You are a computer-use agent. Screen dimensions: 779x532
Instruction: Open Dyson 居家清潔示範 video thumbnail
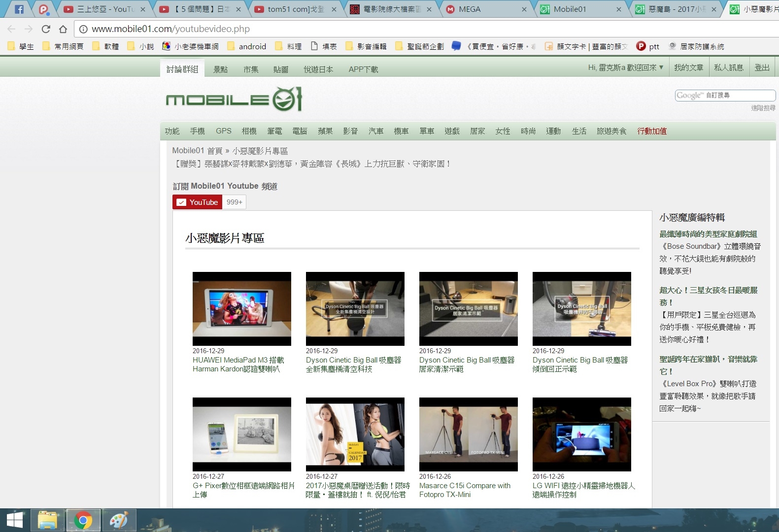tap(469, 309)
